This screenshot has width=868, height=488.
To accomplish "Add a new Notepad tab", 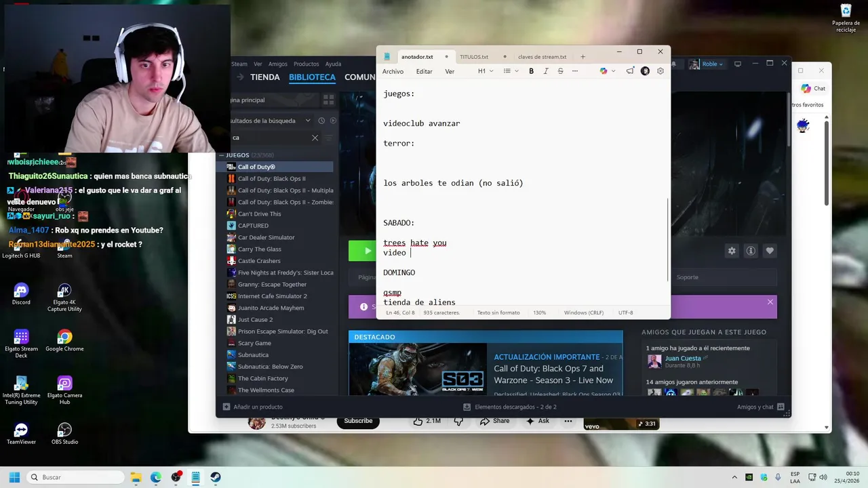I will click(x=583, y=57).
